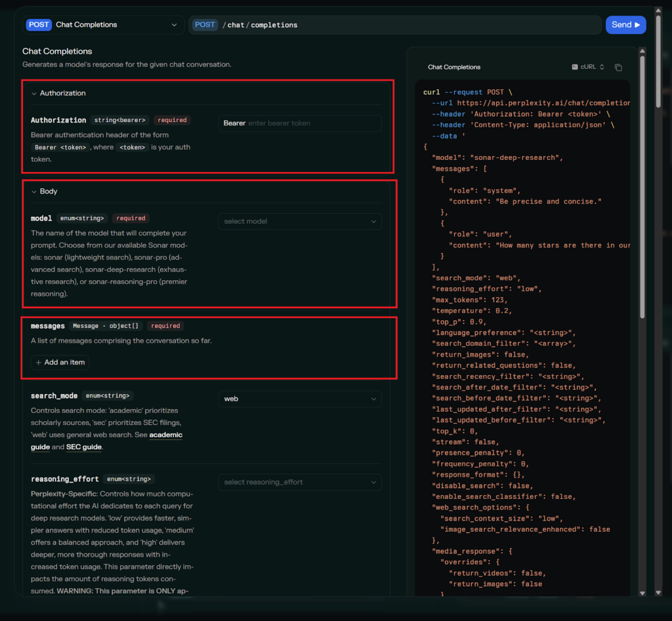Click the POST badge in the URL bar

coord(205,25)
